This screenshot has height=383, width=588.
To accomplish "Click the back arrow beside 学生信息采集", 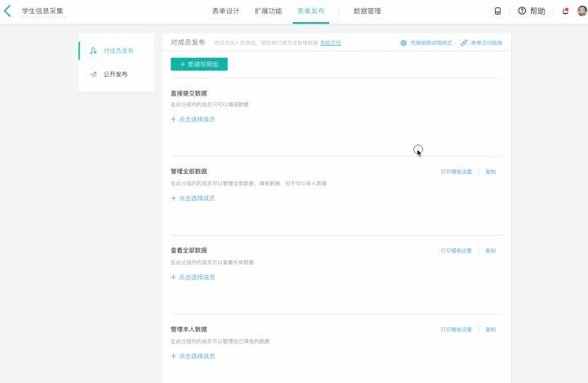I will (x=8, y=11).
